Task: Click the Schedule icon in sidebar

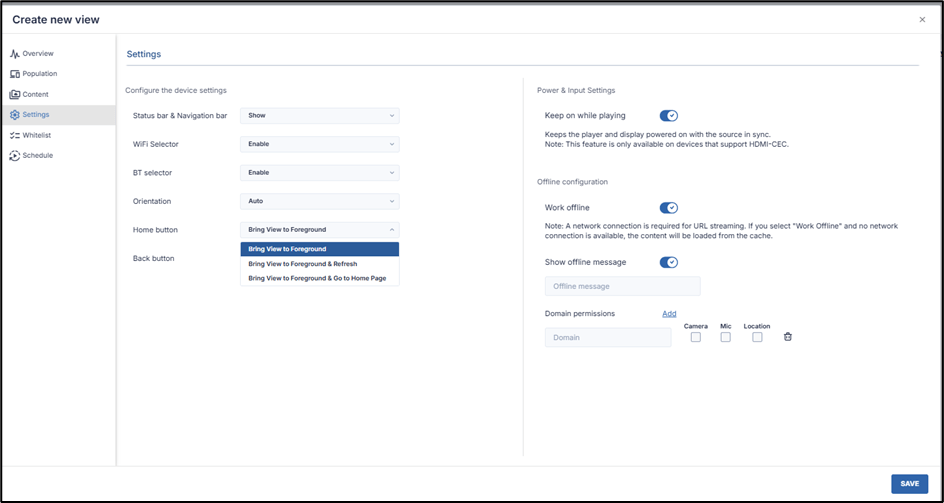Action: pyautogui.click(x=15, y=155)
